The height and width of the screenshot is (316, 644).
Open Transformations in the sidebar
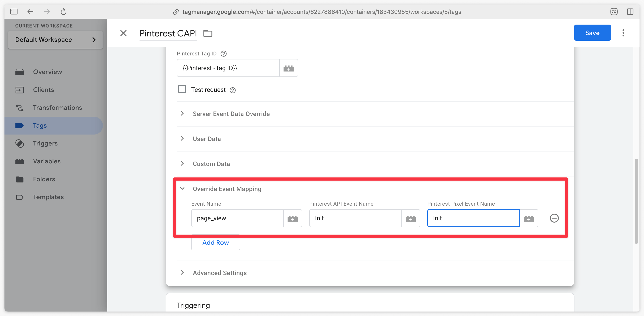point(53,108)
